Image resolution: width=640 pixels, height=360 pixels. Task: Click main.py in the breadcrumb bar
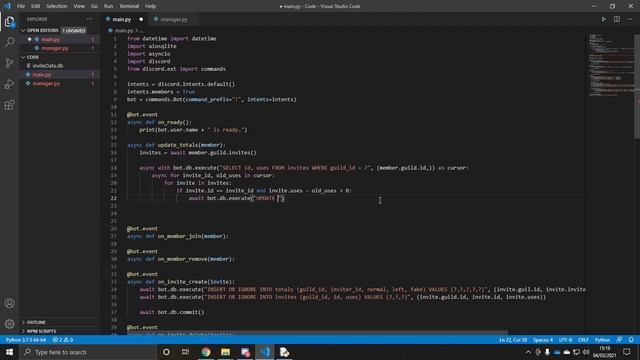[x=124, y=31]
